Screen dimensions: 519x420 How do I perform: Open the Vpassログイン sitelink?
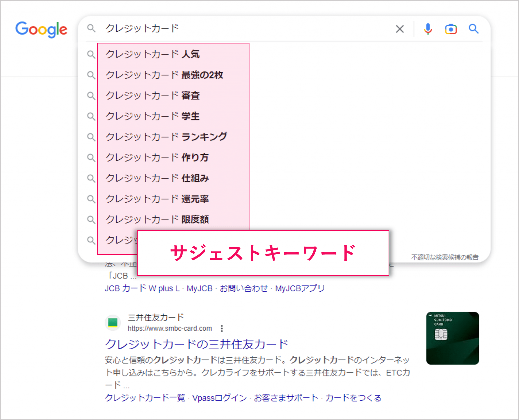219,398
